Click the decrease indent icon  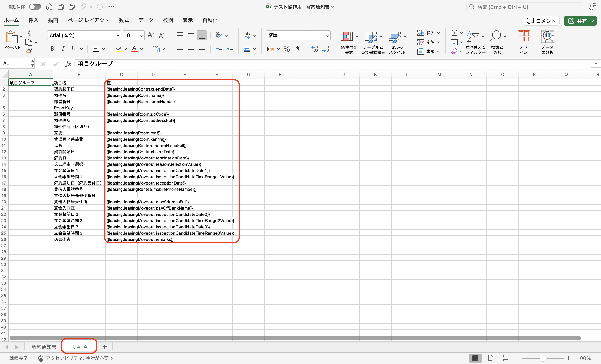tap(219, 49)
